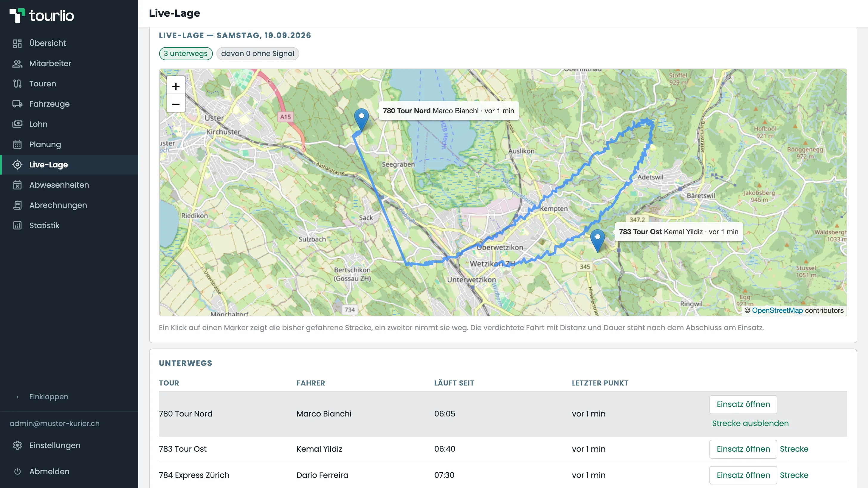Open the OpenStreetMap attribution link

point(777,310)
